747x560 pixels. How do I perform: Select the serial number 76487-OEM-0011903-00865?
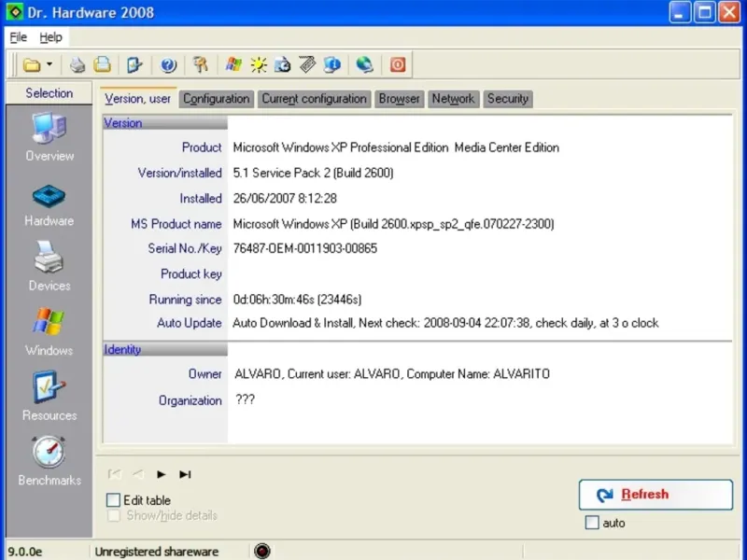tap(305, 248)
